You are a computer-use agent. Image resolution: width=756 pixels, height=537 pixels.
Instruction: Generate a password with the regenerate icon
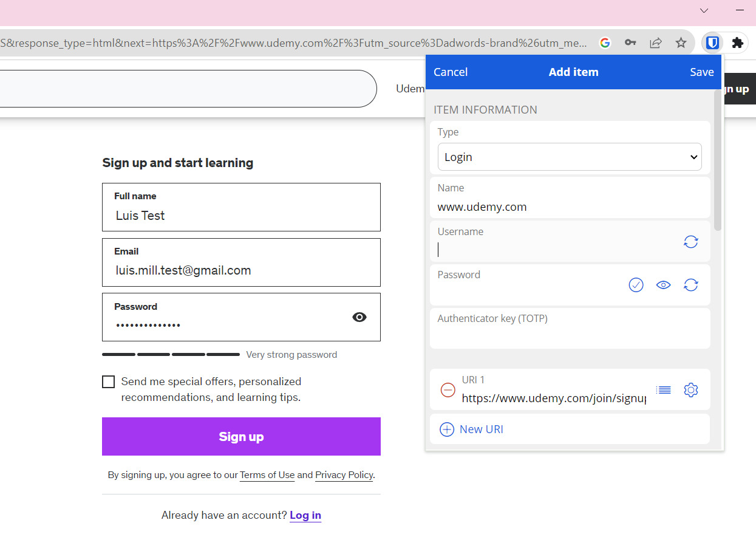tap(691, 285)
